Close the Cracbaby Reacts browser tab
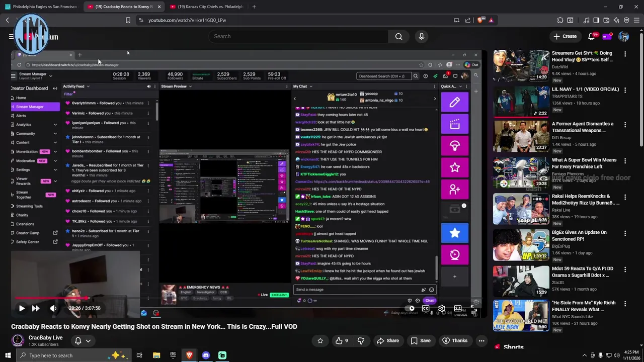Screen dimensions: 644x362 coord(159,7)
